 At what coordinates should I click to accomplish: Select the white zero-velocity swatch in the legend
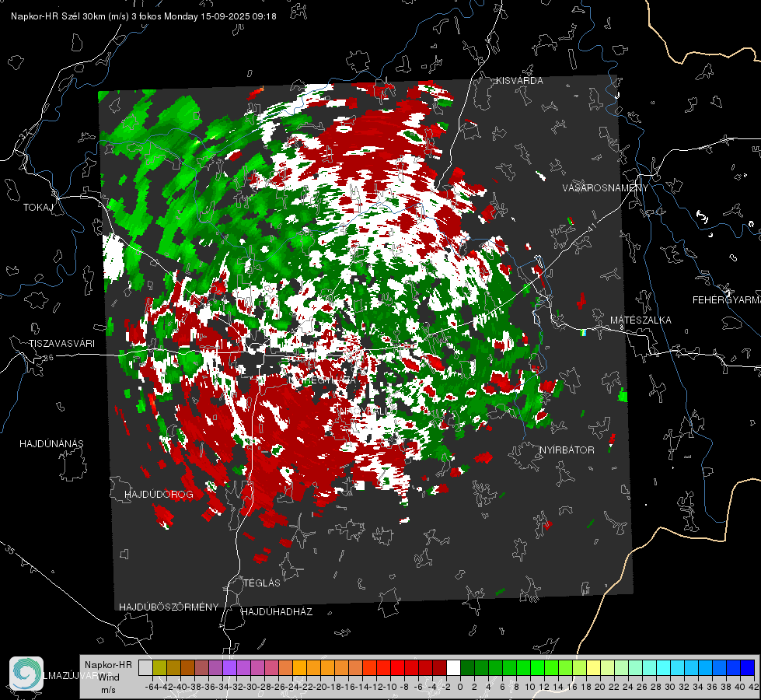pyautogui.click(x=453, y=667)
